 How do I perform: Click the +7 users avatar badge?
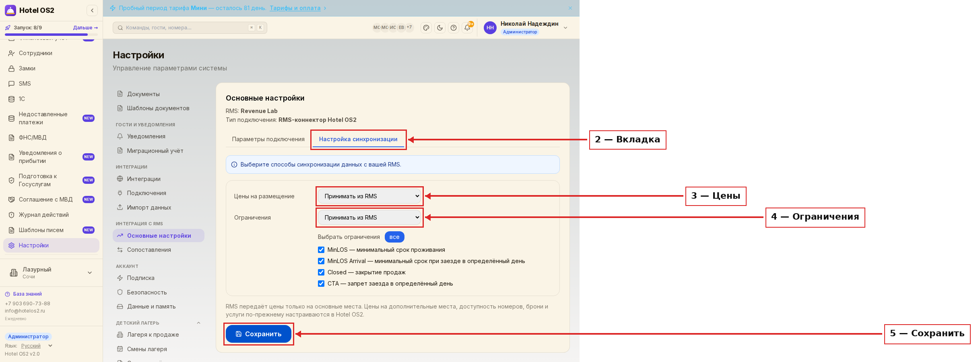[x=409, y=27]
